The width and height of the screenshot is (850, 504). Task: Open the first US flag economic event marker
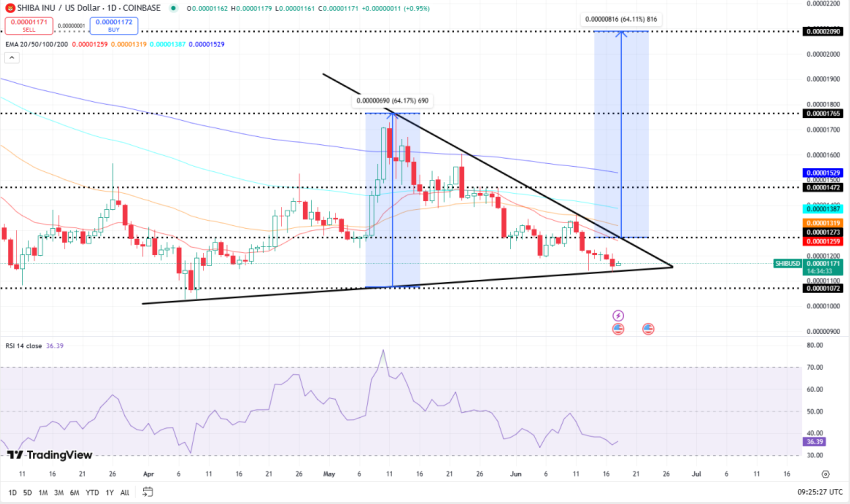(618, 329)
